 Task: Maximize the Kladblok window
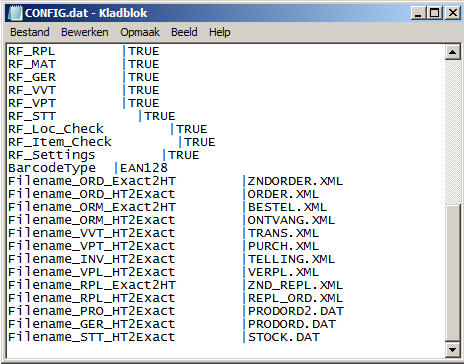[x=434, y=13]
